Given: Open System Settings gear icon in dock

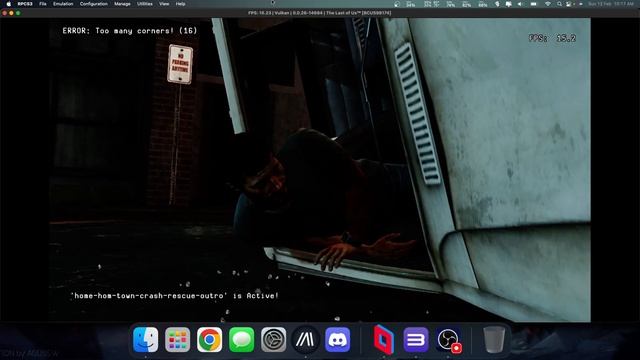Looking at the screenshot, I should coord(273,340).
